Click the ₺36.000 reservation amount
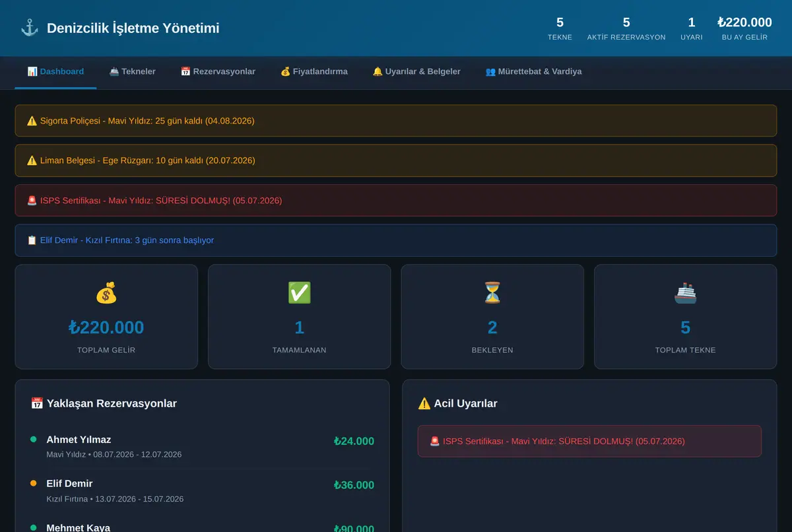The height and width of the screenshot is (532, 792). pyautogui.click(x=354, y=485)
